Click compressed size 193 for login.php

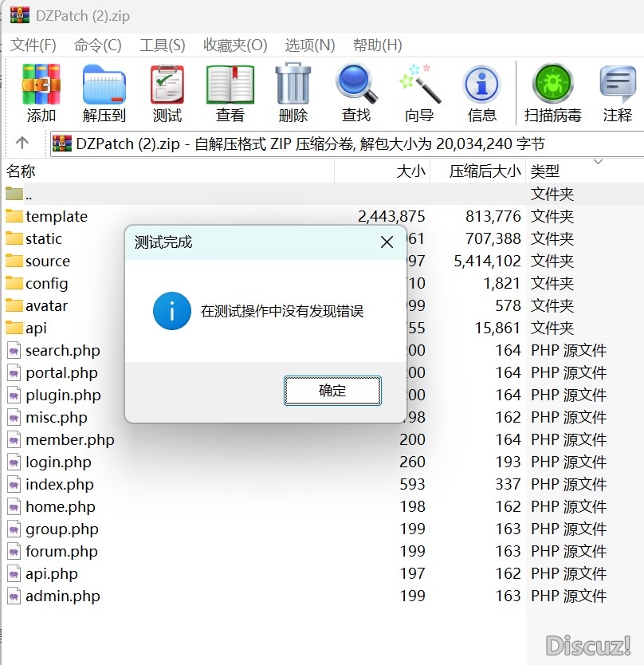coord(508,462)
